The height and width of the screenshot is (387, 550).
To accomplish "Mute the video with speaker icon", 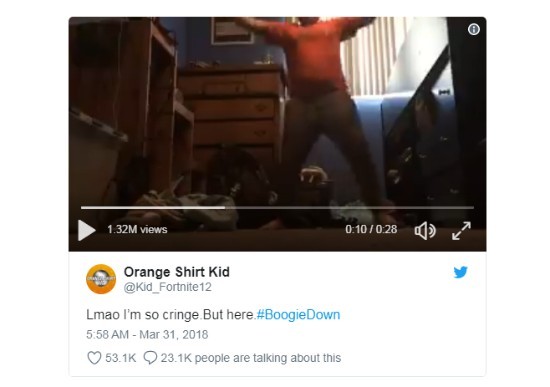I will point(425,231).
